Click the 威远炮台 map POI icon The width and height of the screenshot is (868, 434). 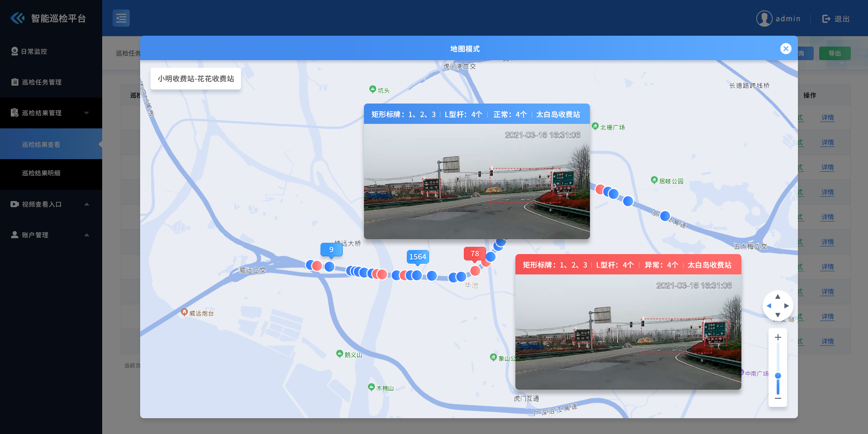tap(184, 312)
